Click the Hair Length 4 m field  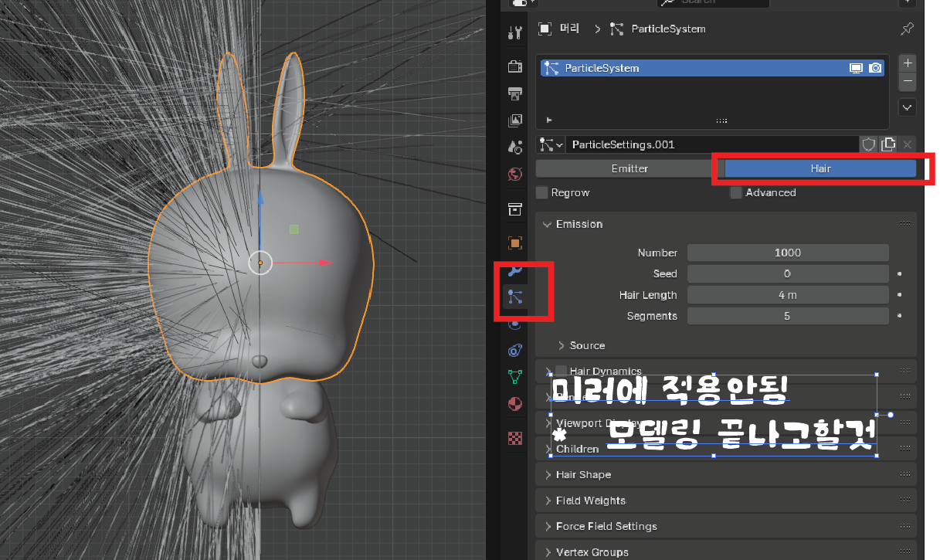point(788,294)
